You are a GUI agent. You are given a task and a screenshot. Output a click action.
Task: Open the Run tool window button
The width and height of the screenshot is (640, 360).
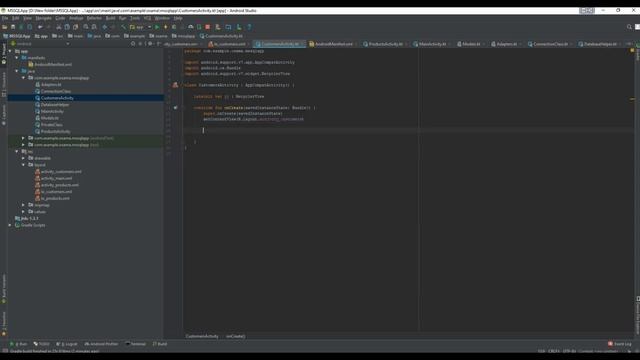point(19,344)
